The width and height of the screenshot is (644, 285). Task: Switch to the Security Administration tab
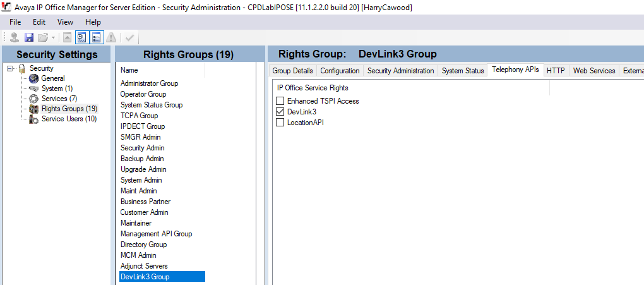(x=401, y=71)
